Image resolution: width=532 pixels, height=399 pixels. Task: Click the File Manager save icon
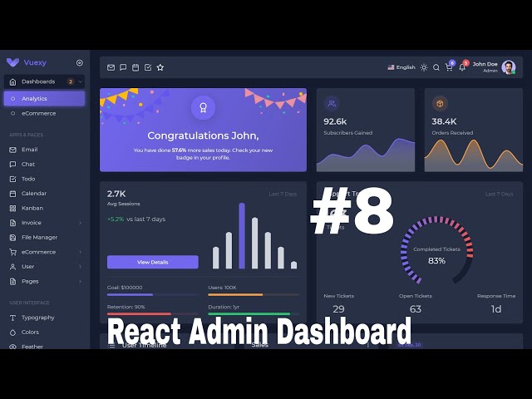pyautogui.click(x=13, y=238)
